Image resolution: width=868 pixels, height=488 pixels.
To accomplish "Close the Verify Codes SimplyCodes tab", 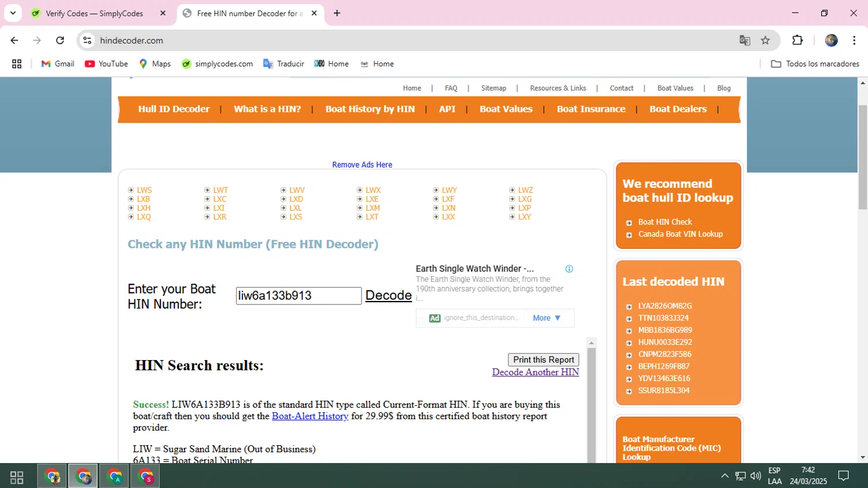I will (x=163, y=13).
